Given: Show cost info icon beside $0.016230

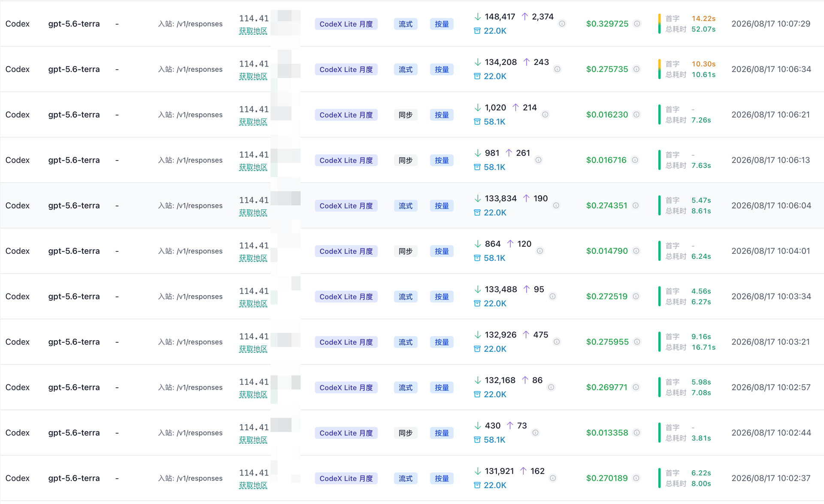Looking at the screenshot, I should tap(637, 115).
